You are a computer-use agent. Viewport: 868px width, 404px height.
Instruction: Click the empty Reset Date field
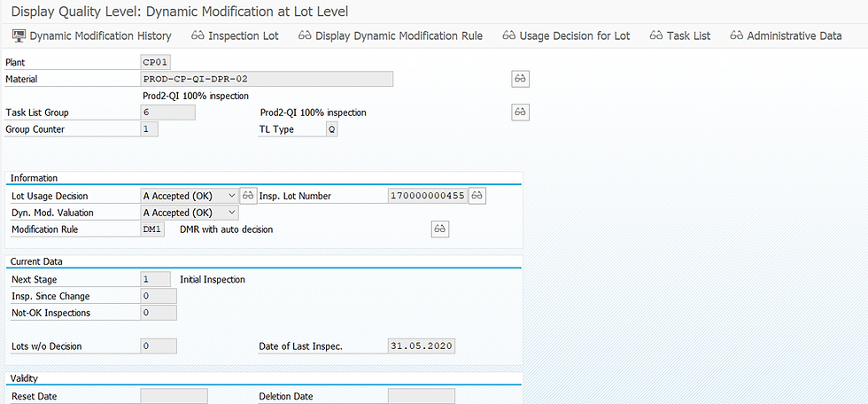pyautogui.click(x=174, y=396)
